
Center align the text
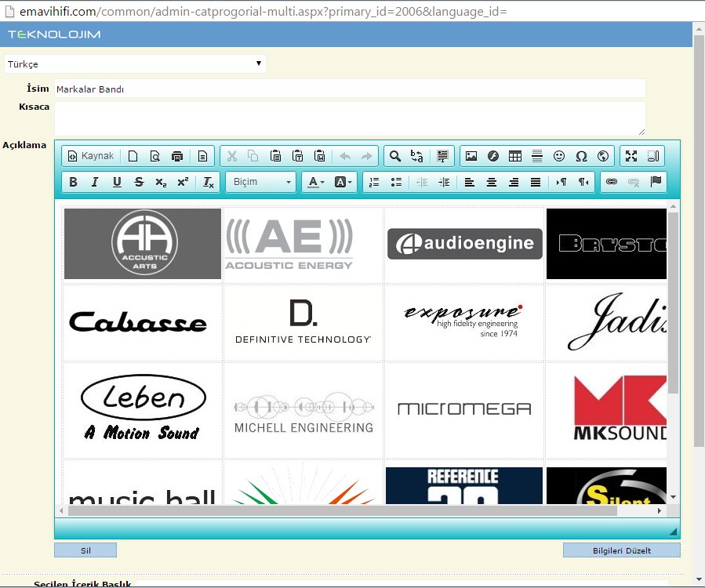[492, 182]
